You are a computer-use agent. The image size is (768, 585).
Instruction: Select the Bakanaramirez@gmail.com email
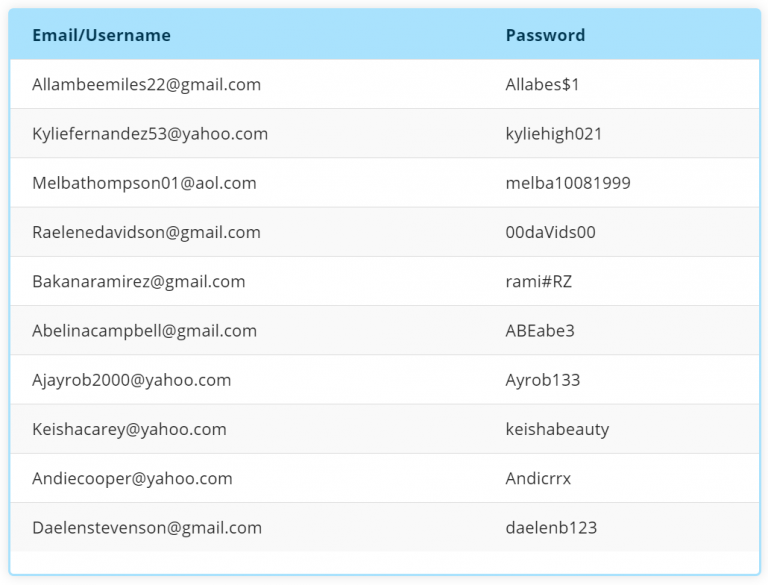click(138, 281)
